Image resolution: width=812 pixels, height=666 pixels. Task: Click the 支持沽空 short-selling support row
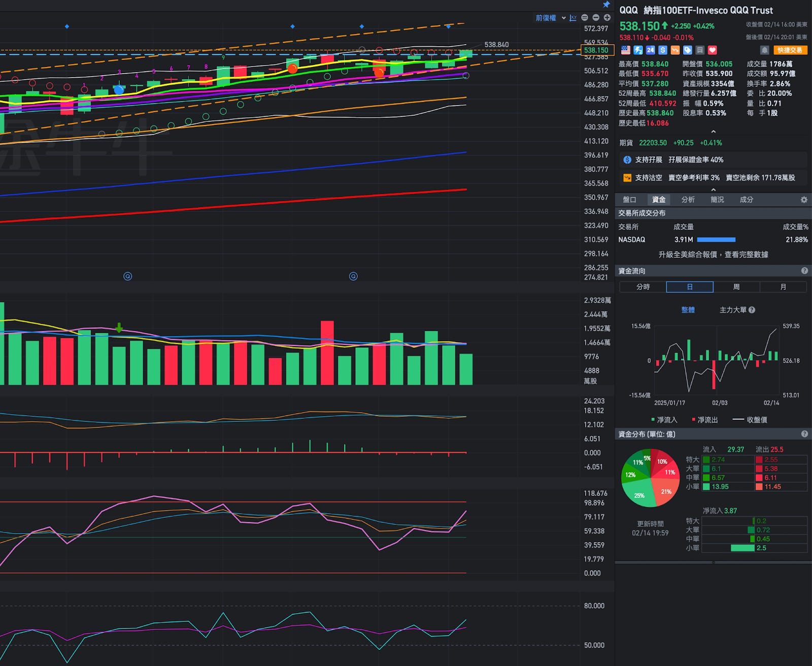(713, 178)
